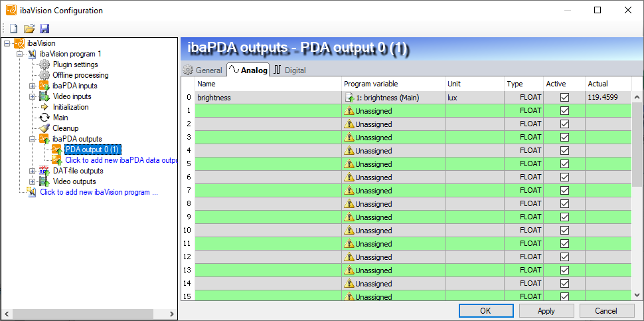Click the Cleanup broom icon
The image size is (644, 321).
tap(44, 128)
